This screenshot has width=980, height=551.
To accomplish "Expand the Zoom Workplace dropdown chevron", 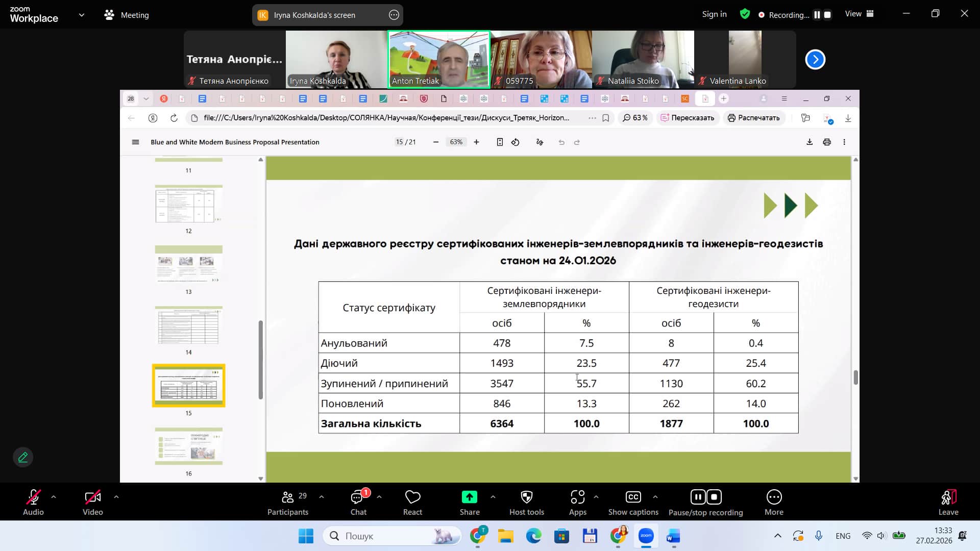I will pyautogui.click(x=82, y=15).
